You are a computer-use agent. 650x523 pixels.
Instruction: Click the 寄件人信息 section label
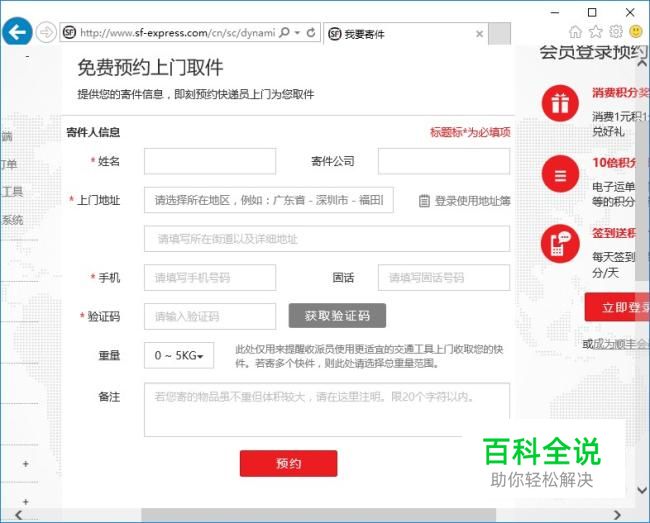pos(93,132)
